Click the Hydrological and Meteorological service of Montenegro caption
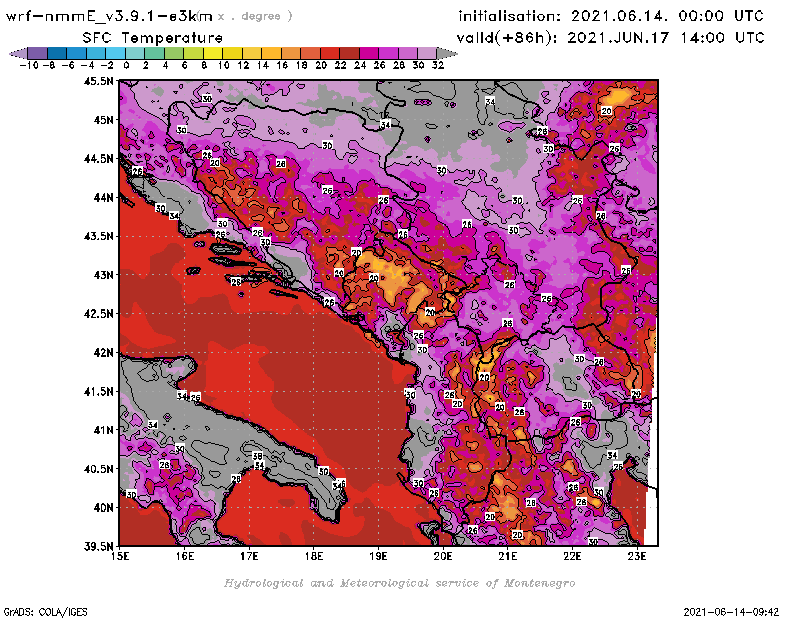Image resolution: width=800 pixels, height=618 pixels. coord(399,583)
